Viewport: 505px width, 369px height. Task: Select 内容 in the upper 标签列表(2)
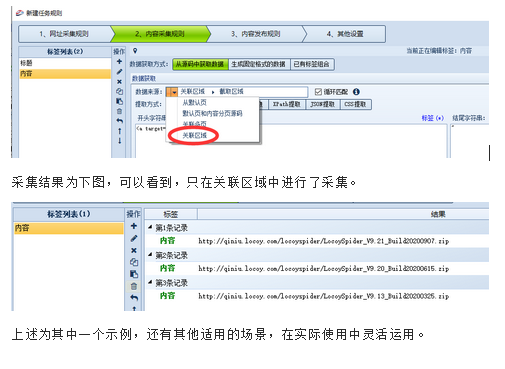point(65,74)
